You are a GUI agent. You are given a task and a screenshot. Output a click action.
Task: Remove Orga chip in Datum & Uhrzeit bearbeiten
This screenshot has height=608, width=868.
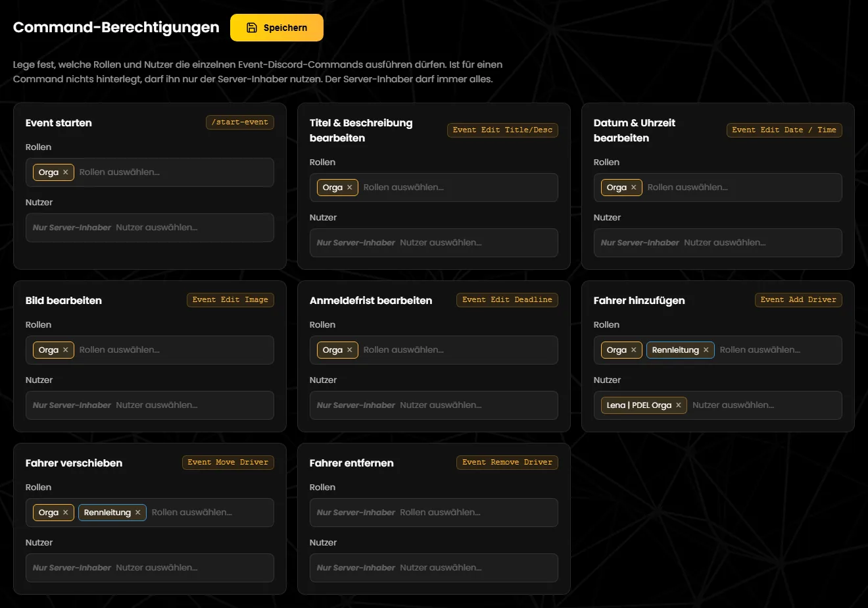click(634, 188)
